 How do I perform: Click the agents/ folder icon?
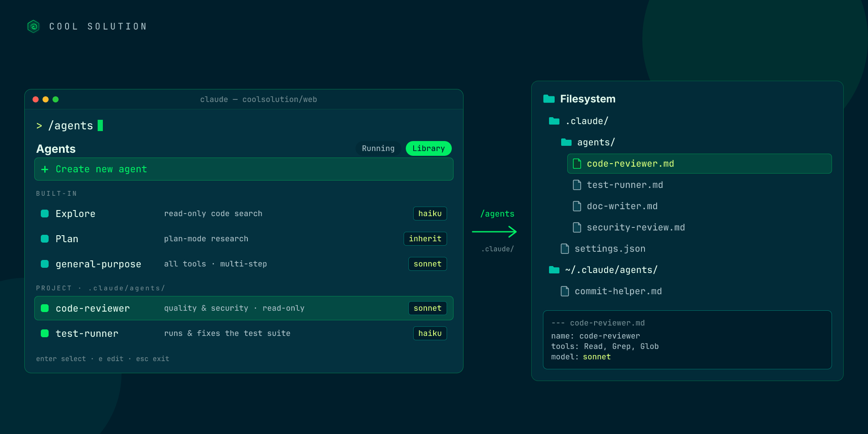point(566,142)
